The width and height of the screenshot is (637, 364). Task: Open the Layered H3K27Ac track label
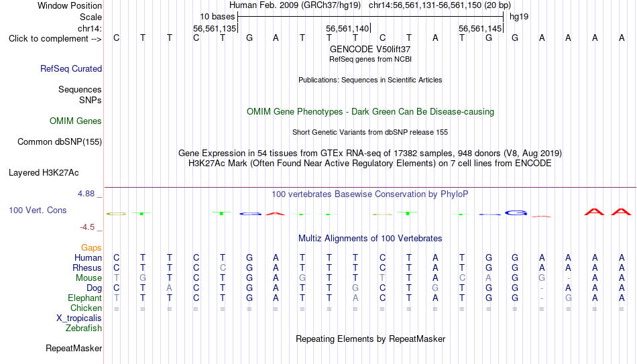[x=44, y=173]
